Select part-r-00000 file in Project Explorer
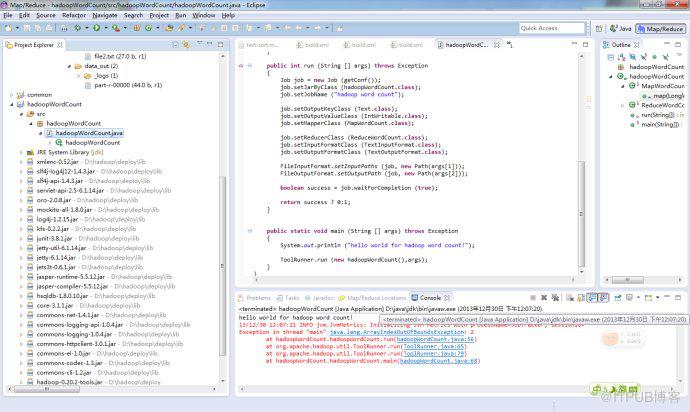This screenshot has height=412, width=690. pos(123,85)
